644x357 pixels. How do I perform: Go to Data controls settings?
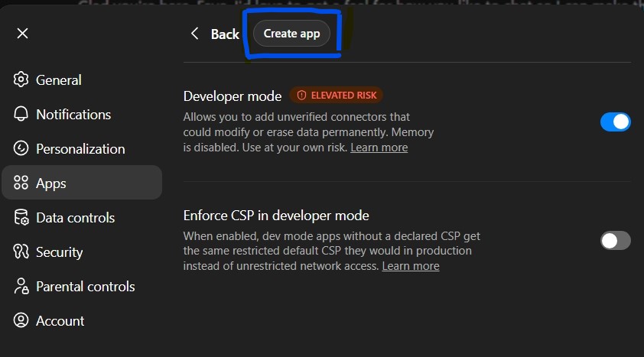coord(82,217)
